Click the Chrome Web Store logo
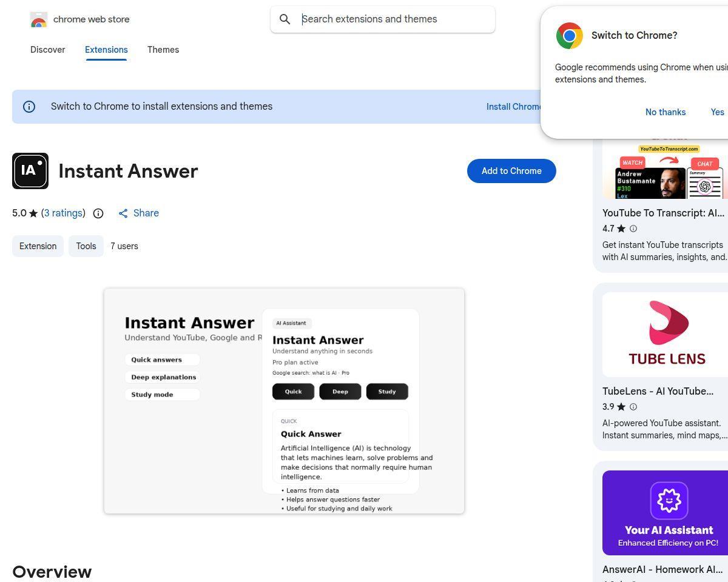 click(39, 19)
